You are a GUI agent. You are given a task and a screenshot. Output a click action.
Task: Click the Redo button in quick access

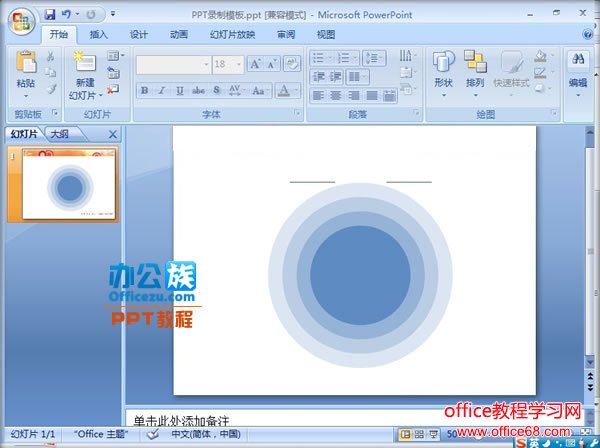(91, 15)
